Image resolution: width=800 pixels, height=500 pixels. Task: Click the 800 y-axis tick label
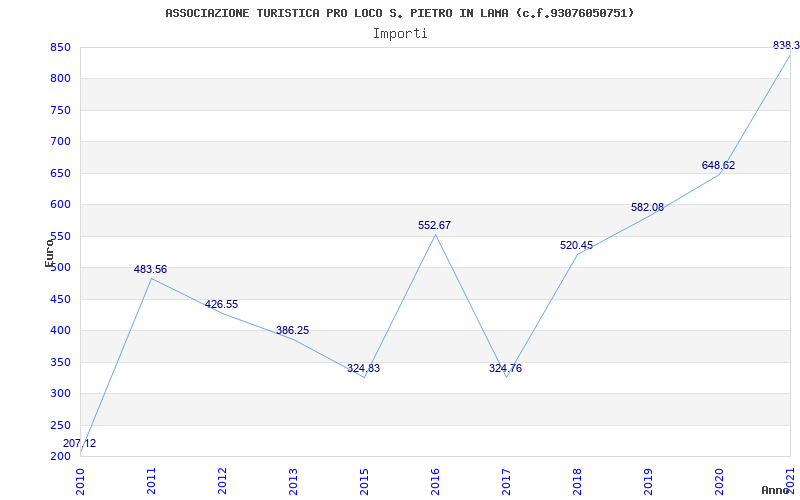pos(60,79)
